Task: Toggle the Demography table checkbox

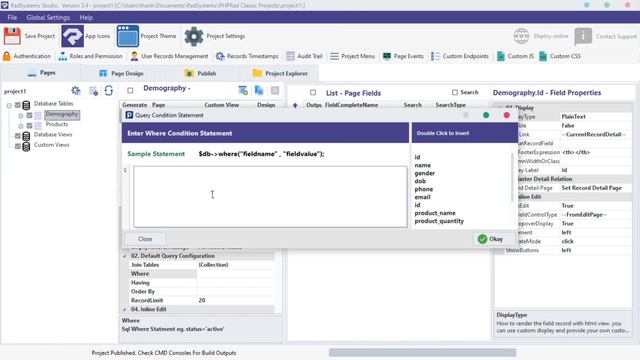Action: 29,116
